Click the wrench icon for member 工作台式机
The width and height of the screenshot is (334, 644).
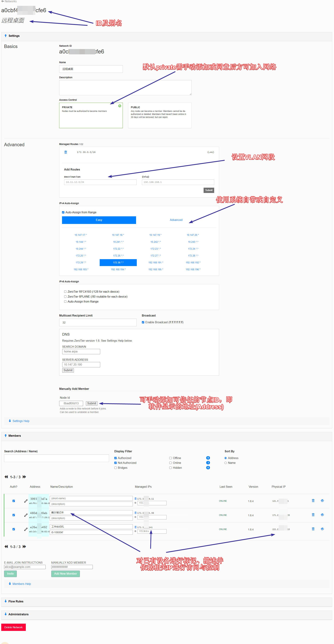(x=26, y=529)
